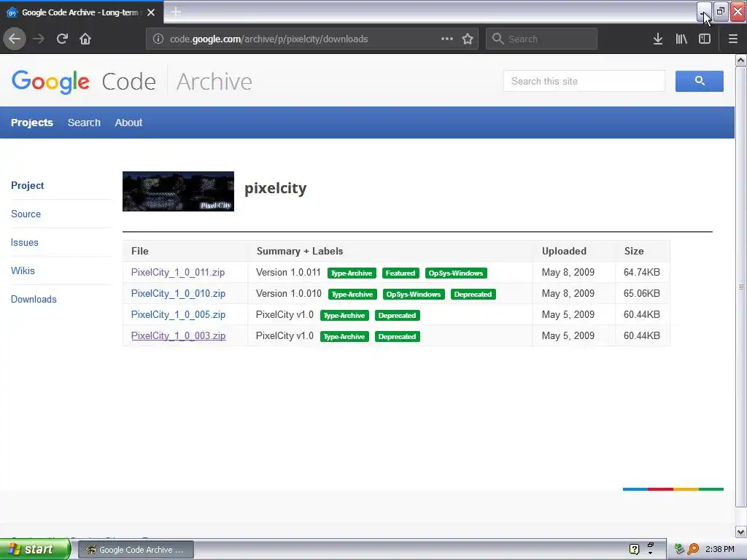Click the pixelcity project title
Screen dimensions: 747x560
point(275,188)
